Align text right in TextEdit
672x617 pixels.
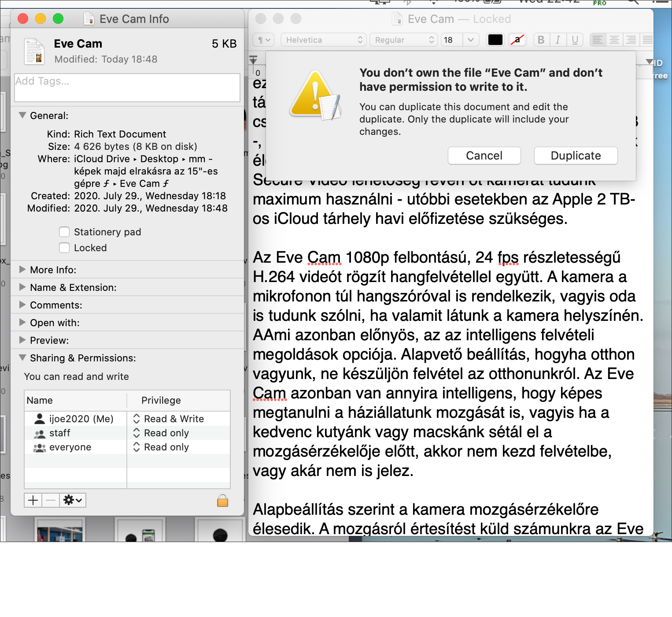coord(631,40)
